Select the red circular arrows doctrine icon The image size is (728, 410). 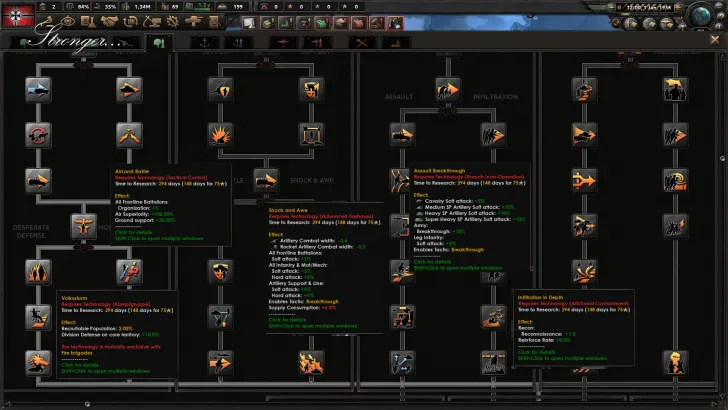point(38,135)
